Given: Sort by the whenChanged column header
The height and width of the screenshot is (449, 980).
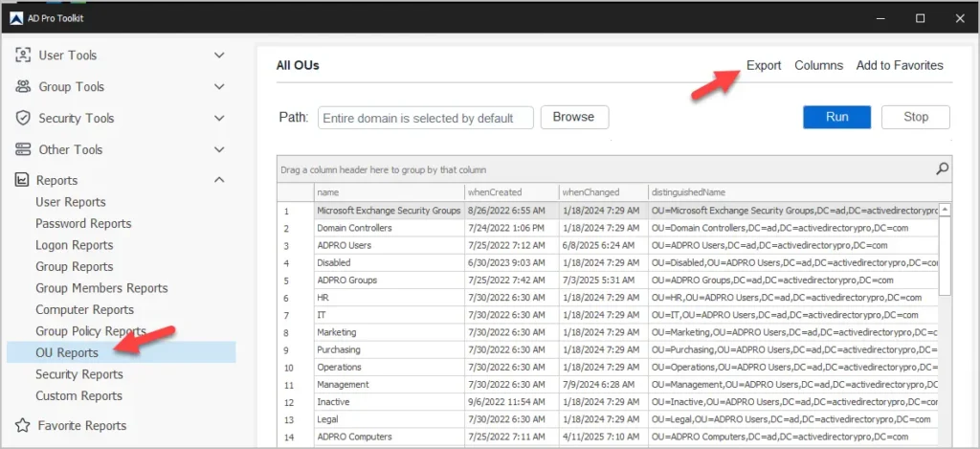Looking at the screenshot, I should pyautogui.click(x=603, y=192).
